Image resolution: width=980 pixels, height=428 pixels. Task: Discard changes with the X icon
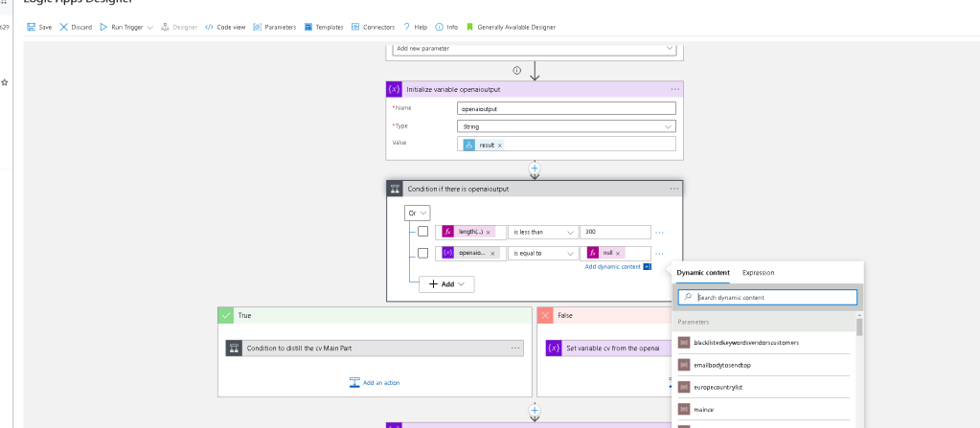point(64,27)
